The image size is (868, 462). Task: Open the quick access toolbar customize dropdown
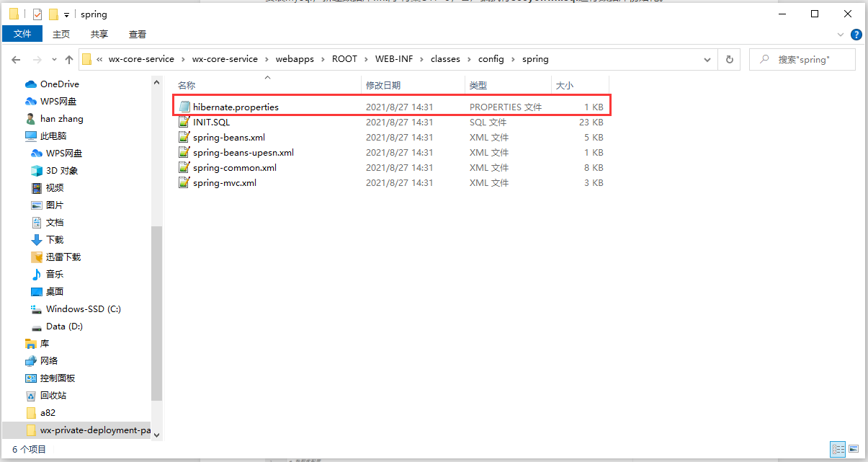[66, 14]
